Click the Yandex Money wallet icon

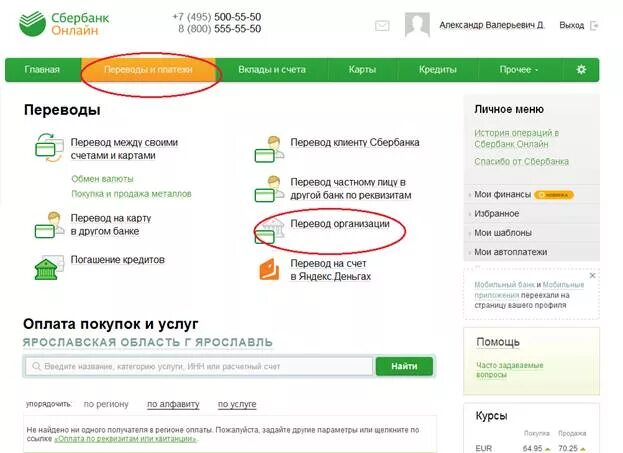tap(269, 269)
